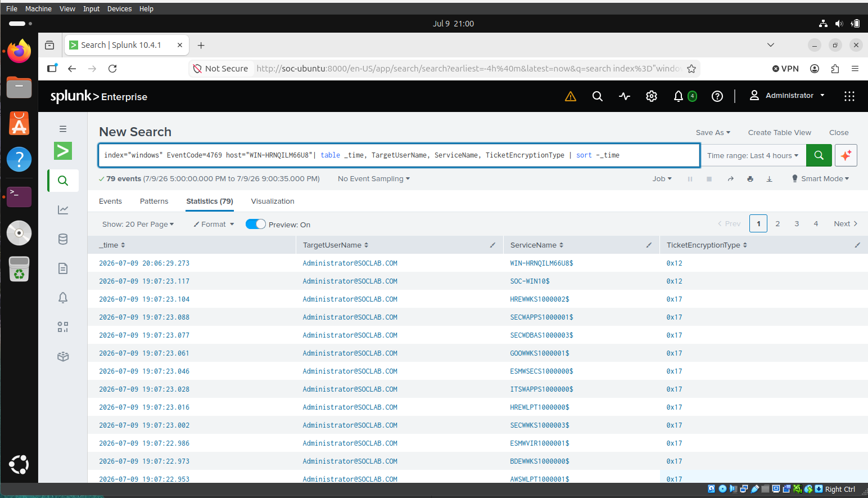This screenshot has height=498, width=868.
Task: Open the sidebar Alerts bell icon
Action: coord(63,298)
